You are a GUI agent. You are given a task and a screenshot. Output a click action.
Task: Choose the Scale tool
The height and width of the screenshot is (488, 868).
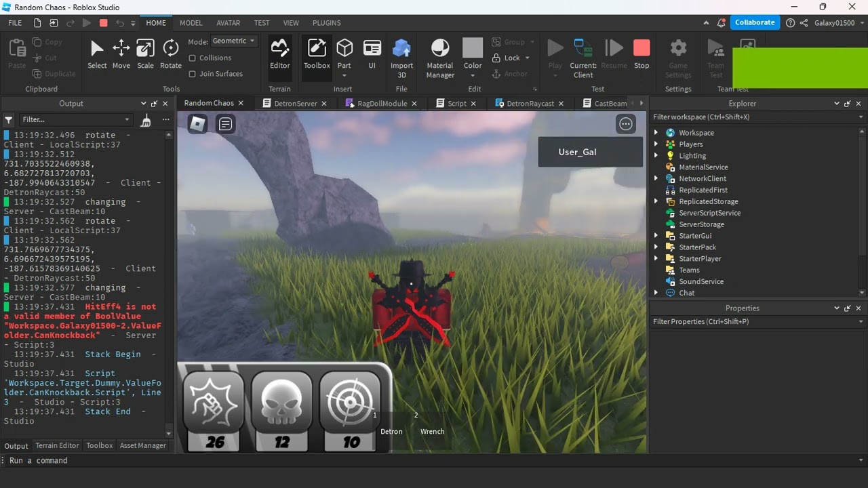pos(145,54)
